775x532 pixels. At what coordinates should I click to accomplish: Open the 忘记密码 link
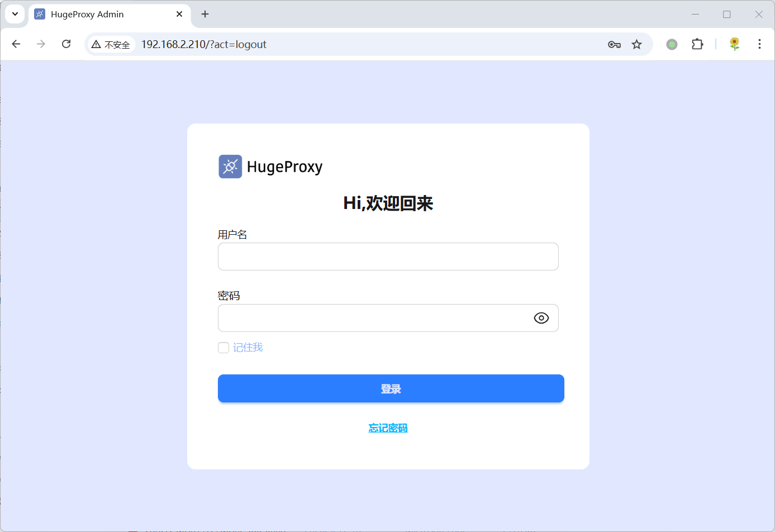[x=388, y=427]
